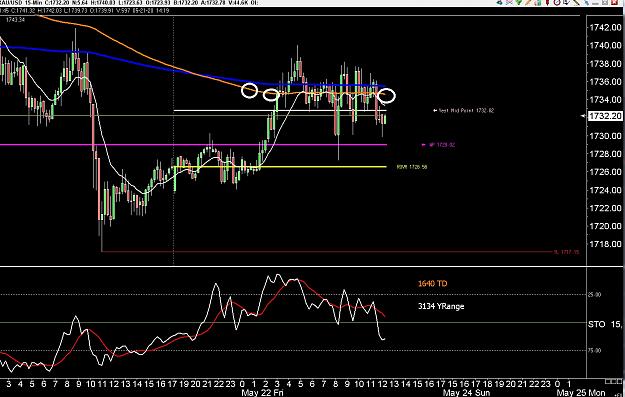Click the 1726.00 price axis label
The width and height of the screenshot is (625, 397).
[x=605, y=172]
